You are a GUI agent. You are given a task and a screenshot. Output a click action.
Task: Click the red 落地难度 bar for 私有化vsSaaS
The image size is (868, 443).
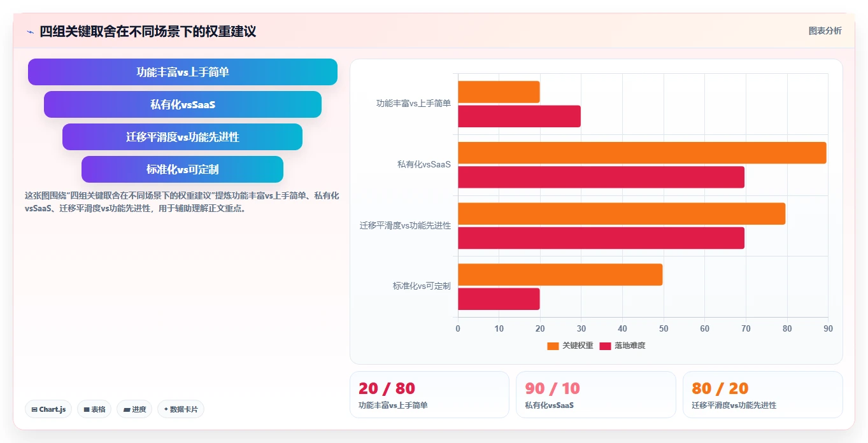(x=601, y=178)
